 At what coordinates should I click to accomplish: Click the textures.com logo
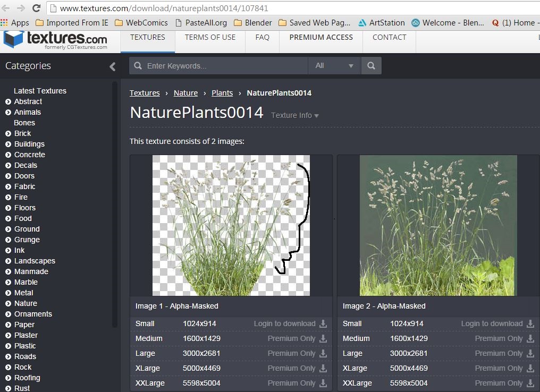(x=55, y=40)
